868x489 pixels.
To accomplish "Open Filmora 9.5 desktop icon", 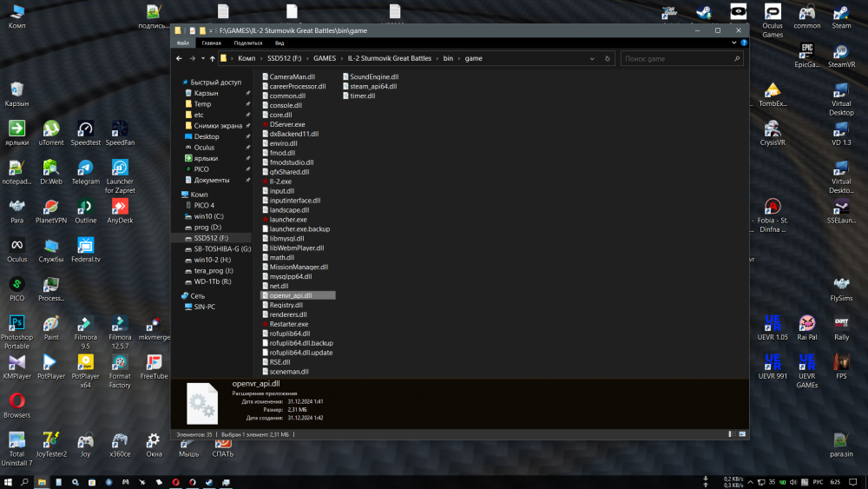I will [85, 332].
